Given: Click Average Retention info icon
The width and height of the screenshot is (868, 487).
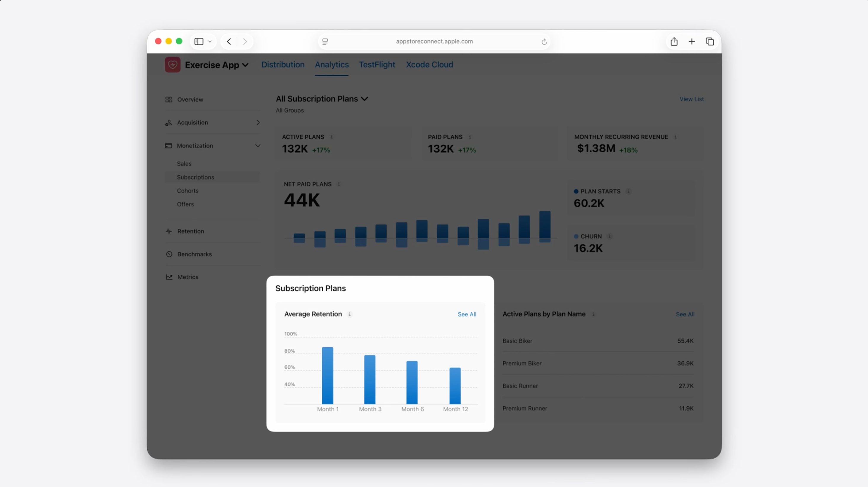Looking at the screenshot, I should tap(350, 314).
